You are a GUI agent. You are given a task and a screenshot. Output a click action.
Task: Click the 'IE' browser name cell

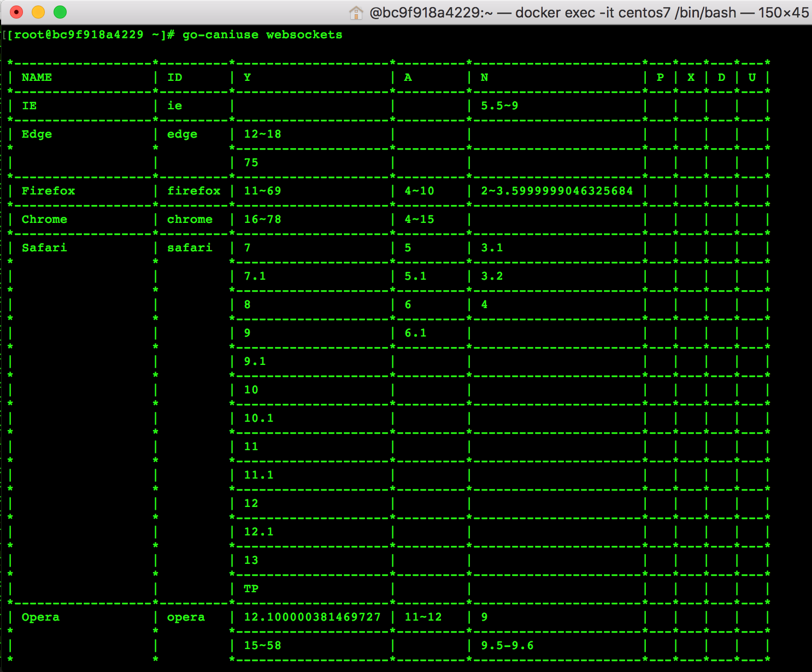[x=29, y=105]
